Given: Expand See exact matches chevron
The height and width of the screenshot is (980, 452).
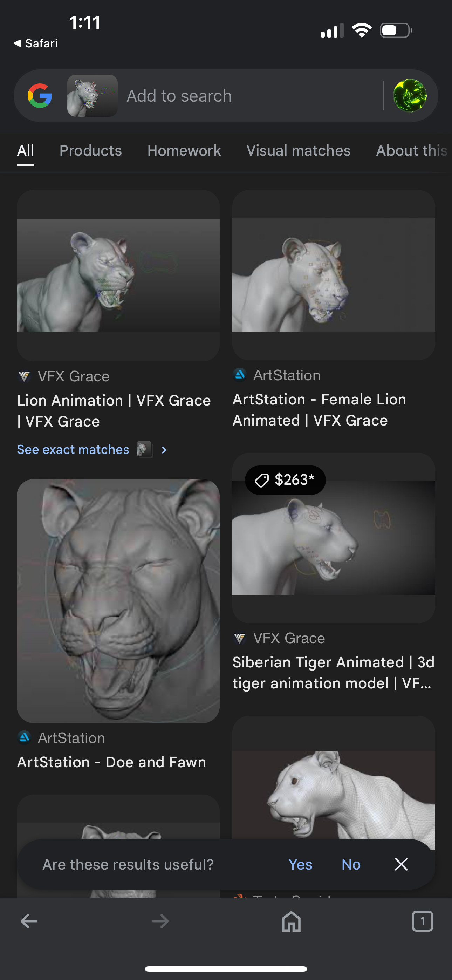Looking at the screenshot, I should [x=164, y=450].
